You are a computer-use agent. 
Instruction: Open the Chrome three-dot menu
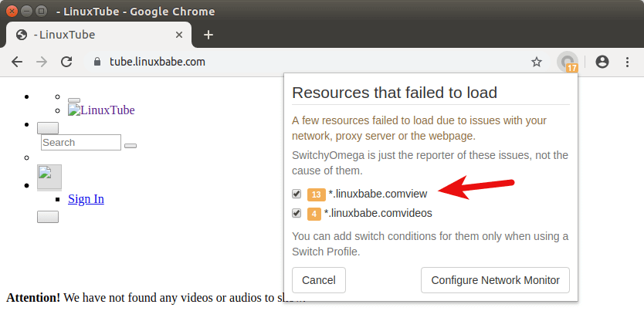tap(627, 62)
